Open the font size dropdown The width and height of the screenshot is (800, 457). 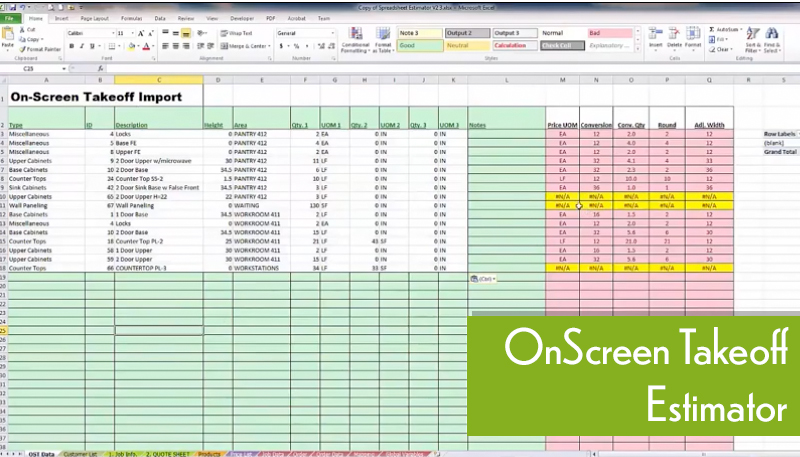132,33
